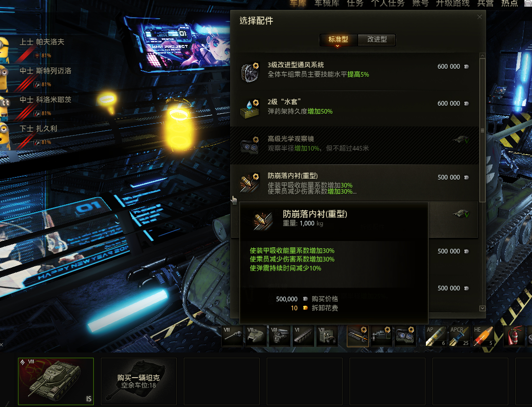Click the equipment list scroll-down arrow

[482, 308]
